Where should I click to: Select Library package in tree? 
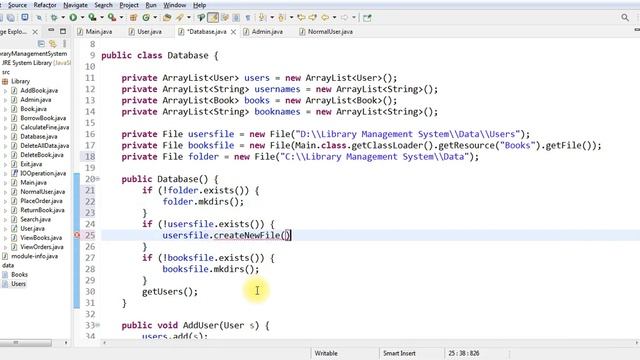point(20,81)
